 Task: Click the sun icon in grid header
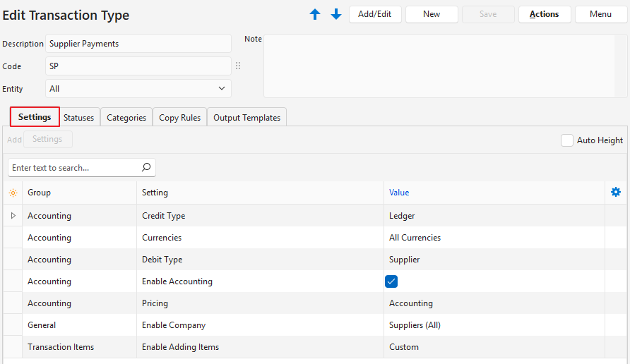click(13, 193)
